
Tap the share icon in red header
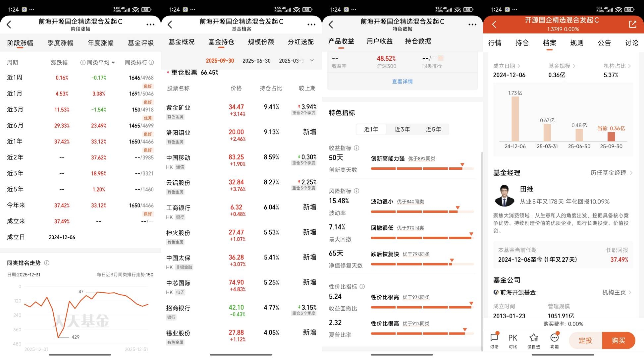pyautogui.click(x=632, y=24)
